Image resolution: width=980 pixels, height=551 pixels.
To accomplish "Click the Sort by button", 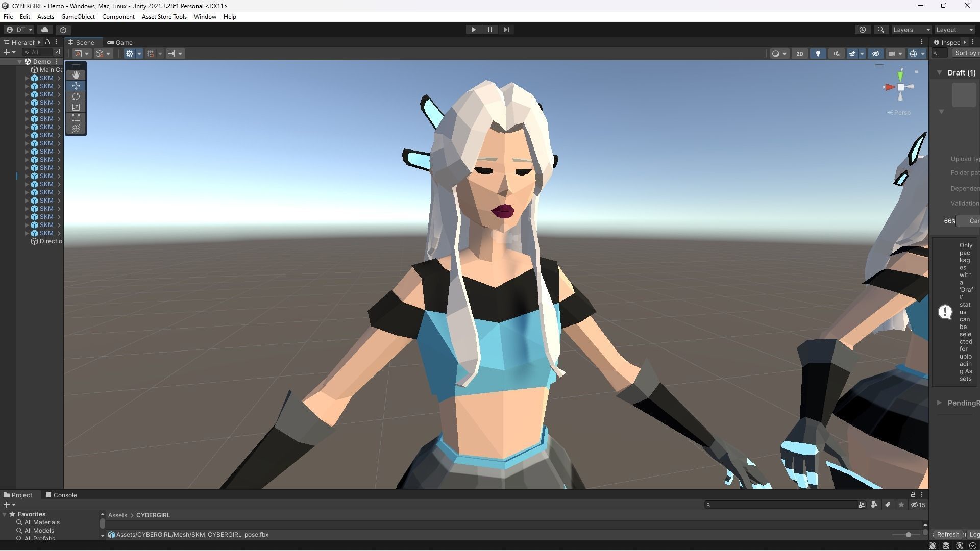I will point(966,53).
